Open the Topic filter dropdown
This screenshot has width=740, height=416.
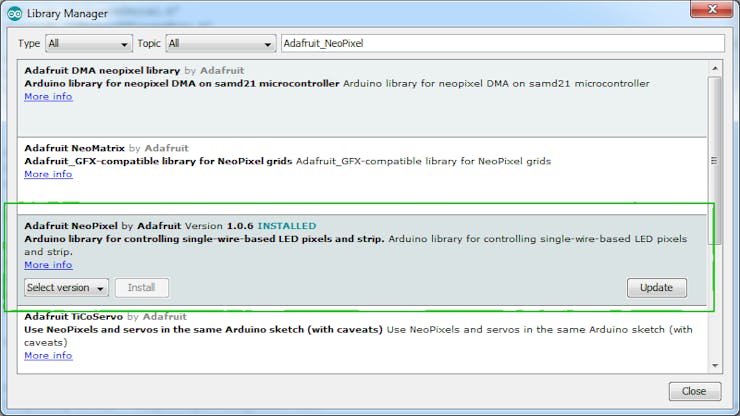[x=220, y=43]
